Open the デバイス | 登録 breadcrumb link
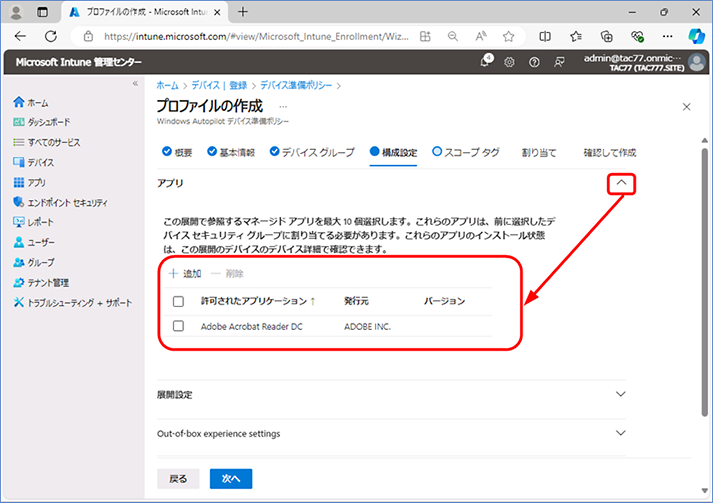 pyautogui.click(x=219, y=86)
